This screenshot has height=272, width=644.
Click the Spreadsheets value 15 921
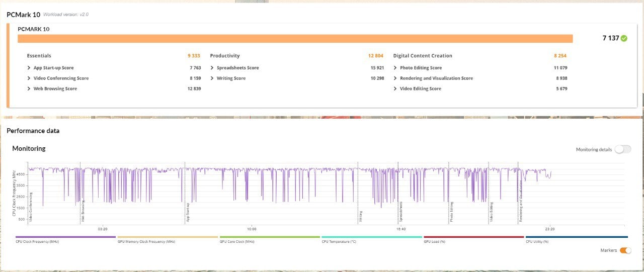[377, 68]
